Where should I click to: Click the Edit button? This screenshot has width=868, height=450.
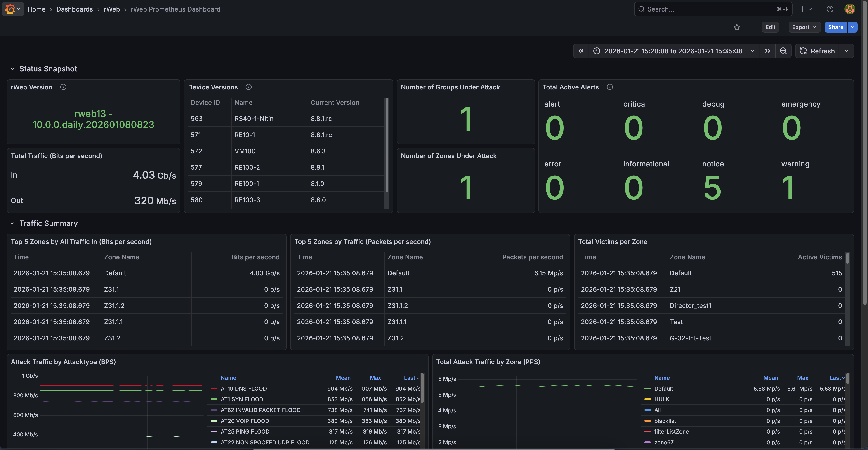pyautogui.click(x=770, y=27)
